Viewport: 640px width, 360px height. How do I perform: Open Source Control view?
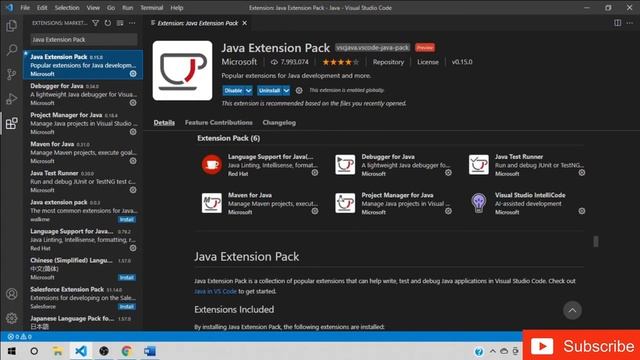coord(11,74)
